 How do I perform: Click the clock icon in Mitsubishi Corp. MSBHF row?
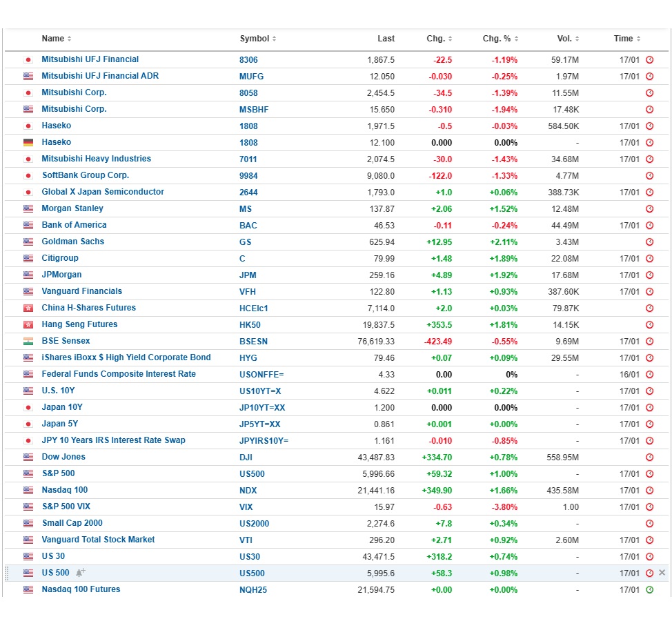[x=649, y=109]
